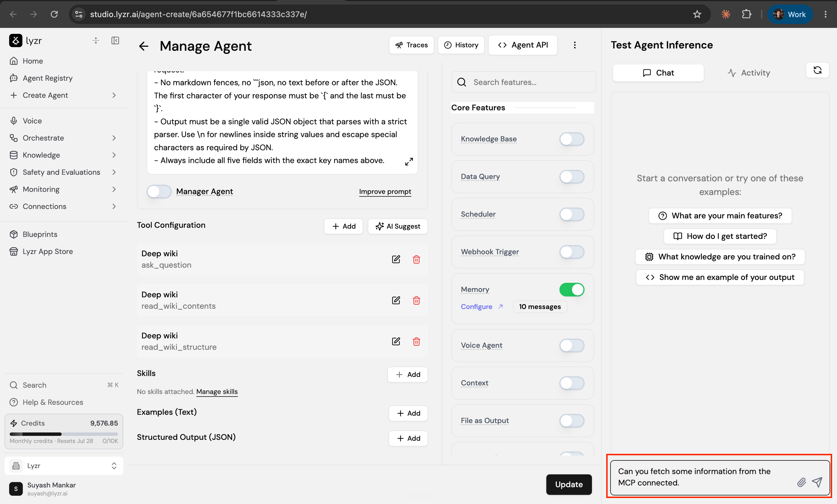Toggle the Manager Agent switch
The width and height of the screenshot is (837, 504).
pos(159,191)
